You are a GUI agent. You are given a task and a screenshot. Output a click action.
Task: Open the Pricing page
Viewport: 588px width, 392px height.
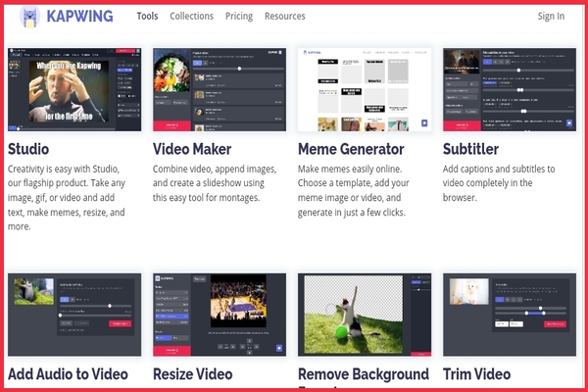point(239,16)
